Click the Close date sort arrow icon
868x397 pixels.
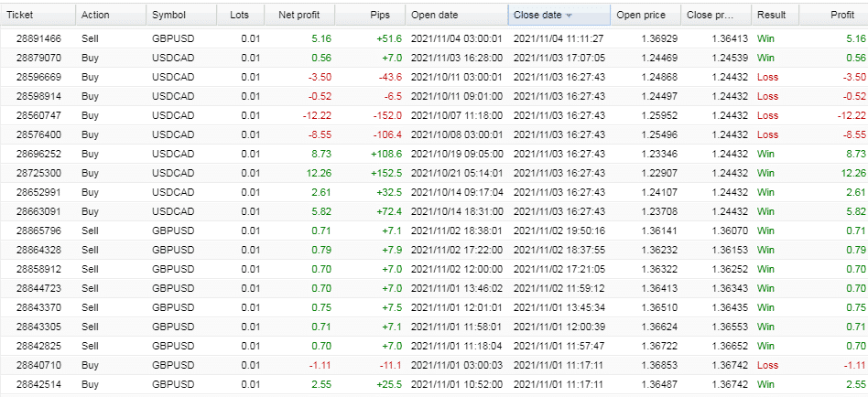pyautogui.click(x=569, y=16)
